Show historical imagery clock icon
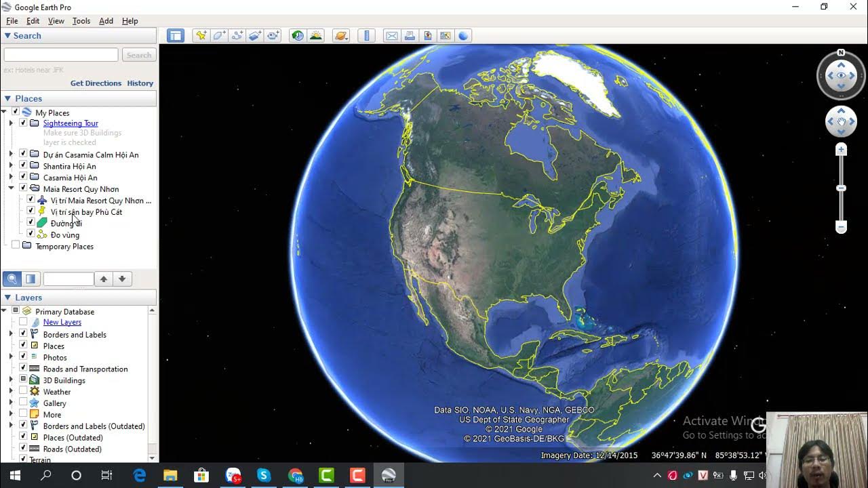Screen dimensions: 868x488 (298, 36)
